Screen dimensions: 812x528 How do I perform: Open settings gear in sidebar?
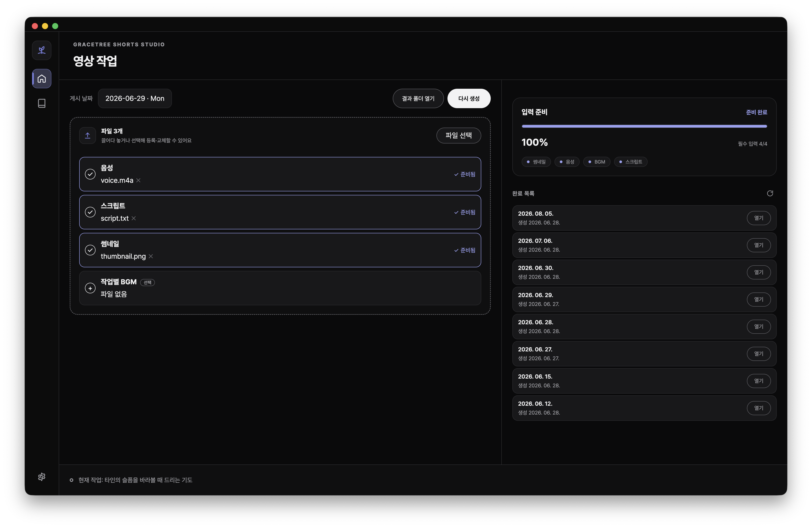42,477
